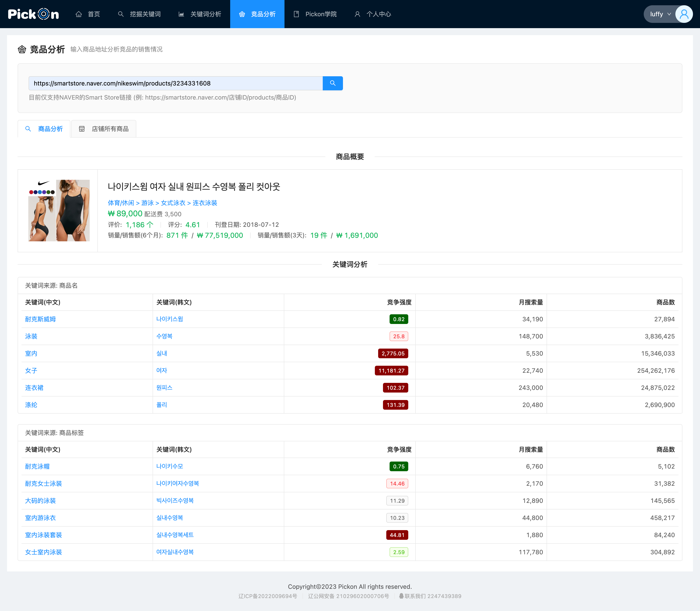Image resolution: width=700 pixels, height=611 pixels.
Task: Click the blue search button next to URL field
Action: click(333, 83)
